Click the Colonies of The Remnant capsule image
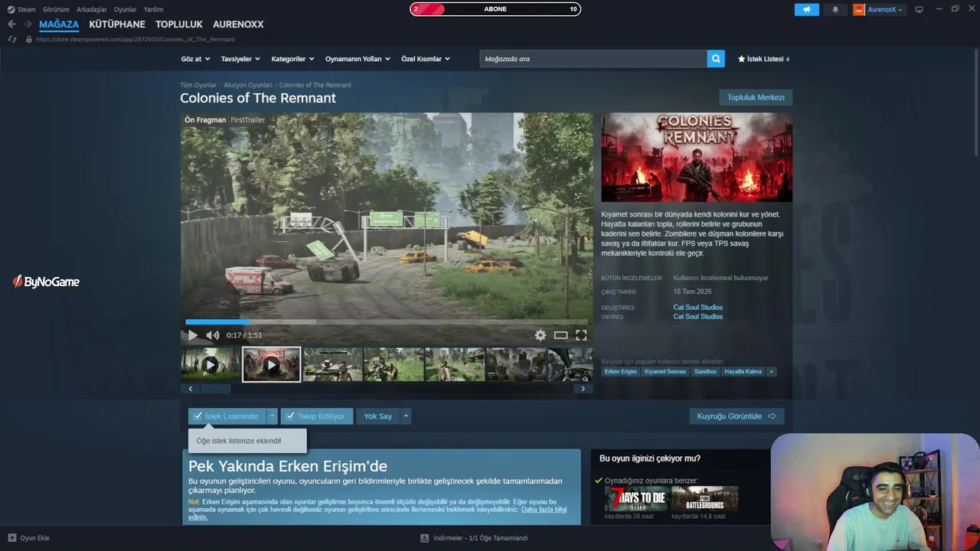Image resolution: width=980 pixels, height=551 pixels. (x=697, y=158)
